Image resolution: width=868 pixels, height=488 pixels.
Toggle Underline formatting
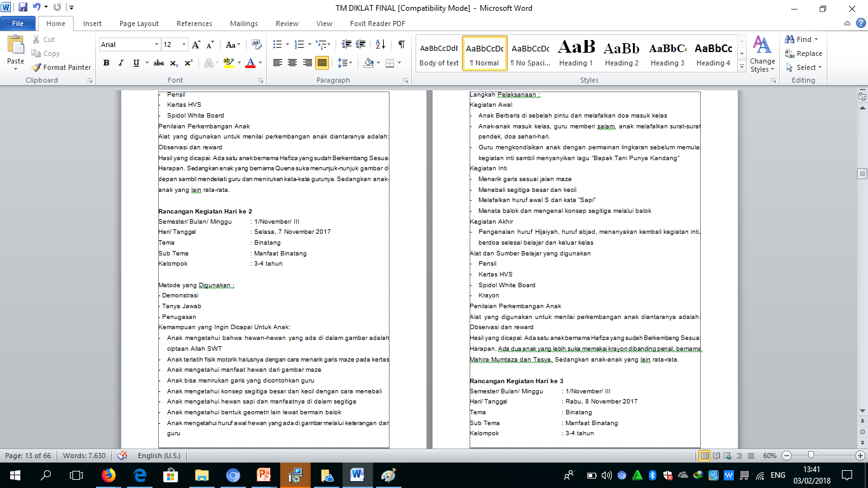[135, 63]
